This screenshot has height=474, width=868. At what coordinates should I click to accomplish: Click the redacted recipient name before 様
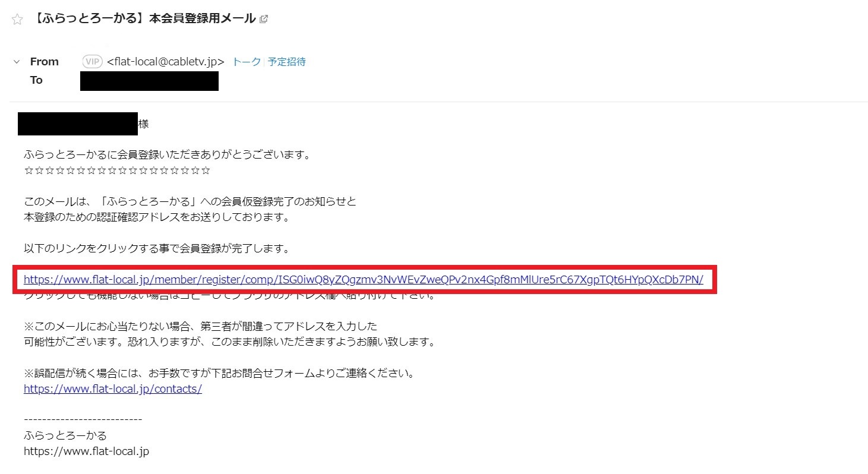78,124
